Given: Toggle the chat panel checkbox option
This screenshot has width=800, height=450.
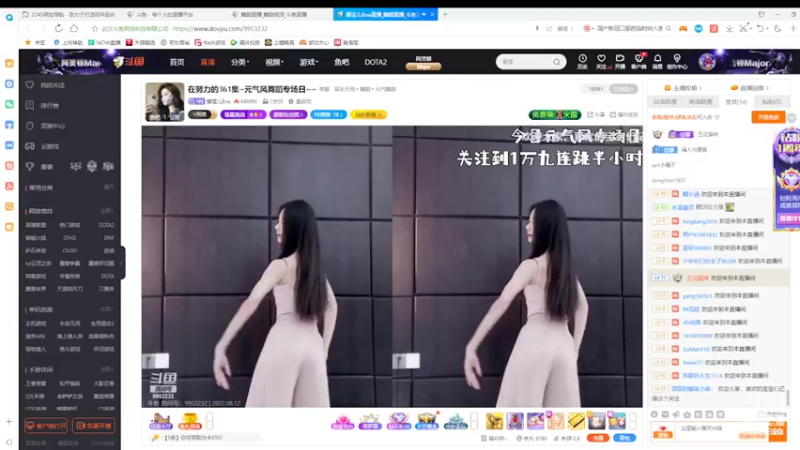Looking at the screenshot, I should pos(761,414).
